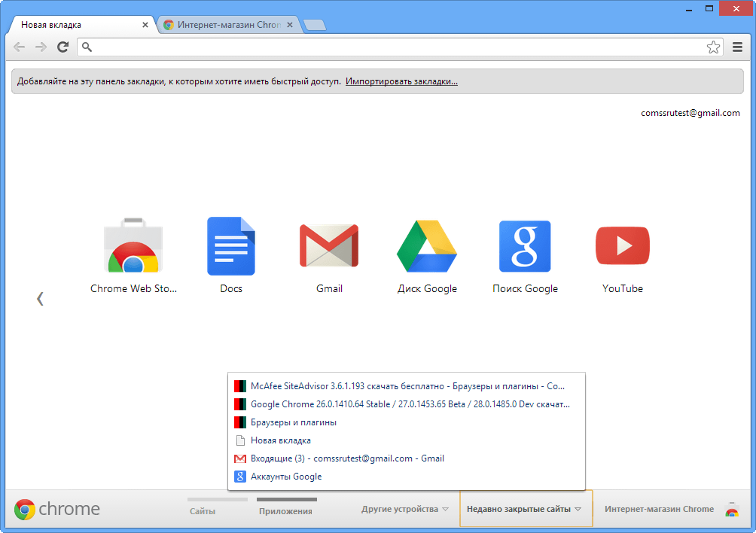Click the comsrutest@gmail.com account link

click(690, 113)
